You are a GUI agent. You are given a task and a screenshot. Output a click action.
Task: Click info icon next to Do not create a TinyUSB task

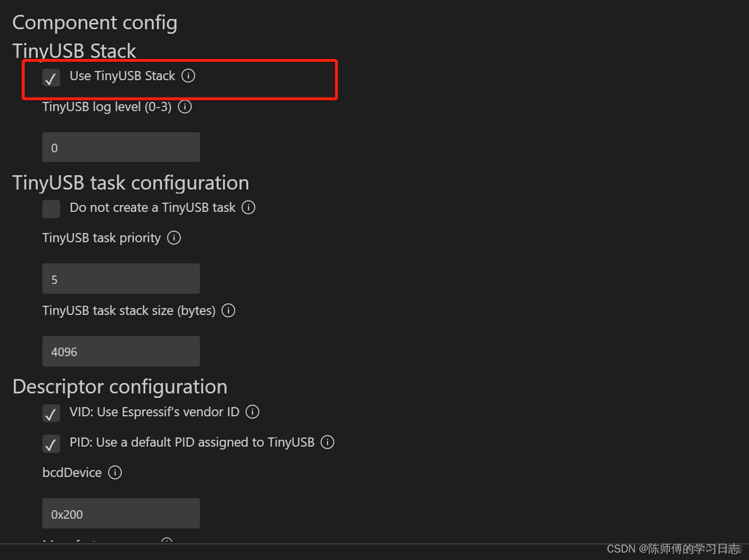249,208
